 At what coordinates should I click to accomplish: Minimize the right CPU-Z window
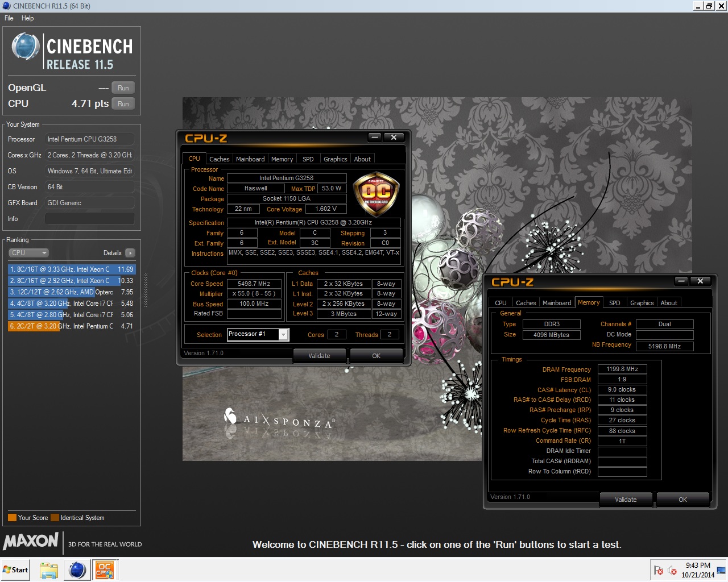click(681, 281)
